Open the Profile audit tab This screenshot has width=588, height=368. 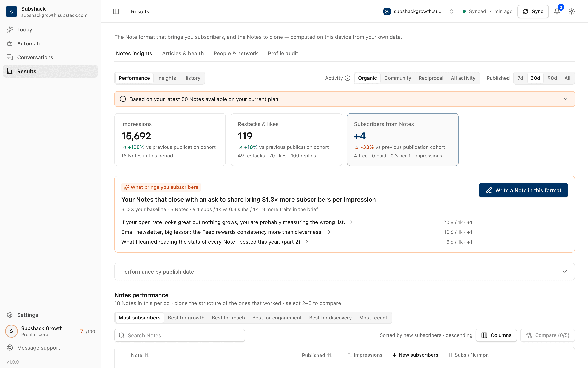click(283, 53)
